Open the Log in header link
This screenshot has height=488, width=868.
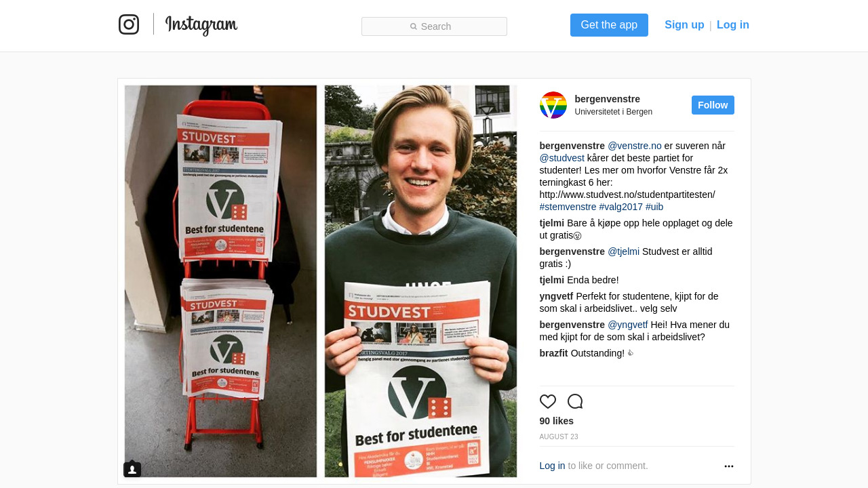pyautogui.click(x=733, y=25)
